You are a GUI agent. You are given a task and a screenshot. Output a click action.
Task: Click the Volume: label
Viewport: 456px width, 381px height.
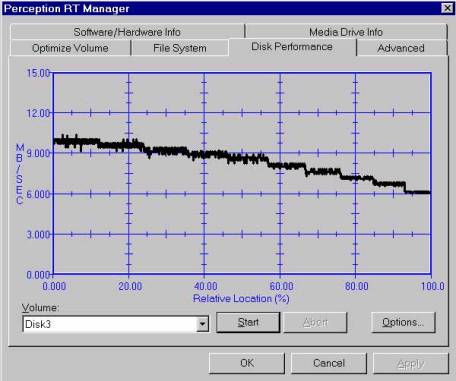40,308
